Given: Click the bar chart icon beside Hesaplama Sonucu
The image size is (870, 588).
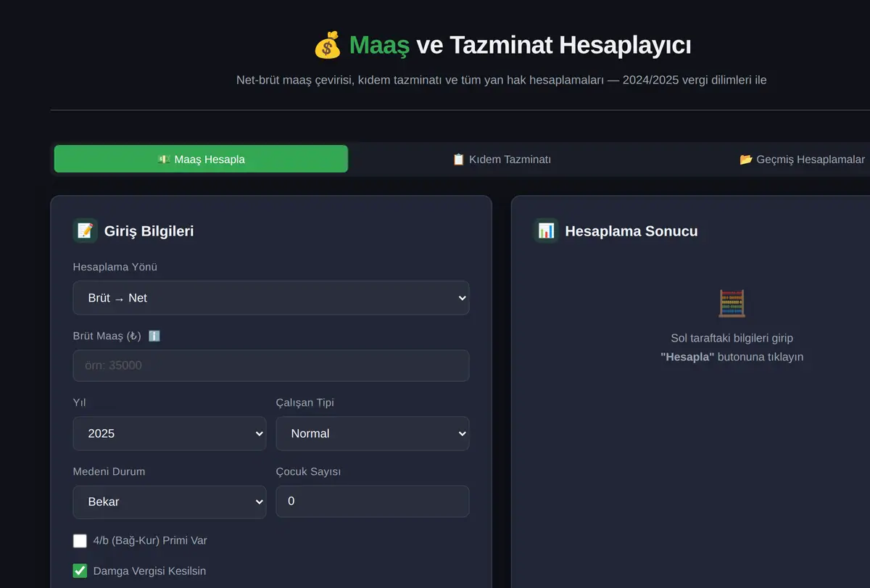Looking at the screenshot, I should pos(546,231).
